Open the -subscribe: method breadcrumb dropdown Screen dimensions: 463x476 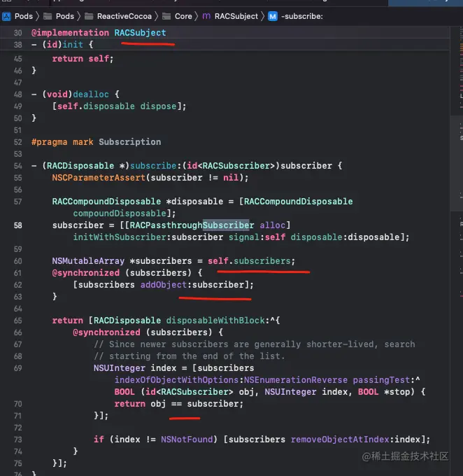(302, 16)
